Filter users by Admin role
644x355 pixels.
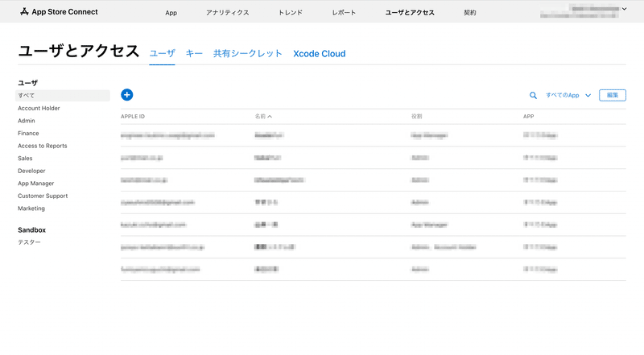(x=27, y=121)
